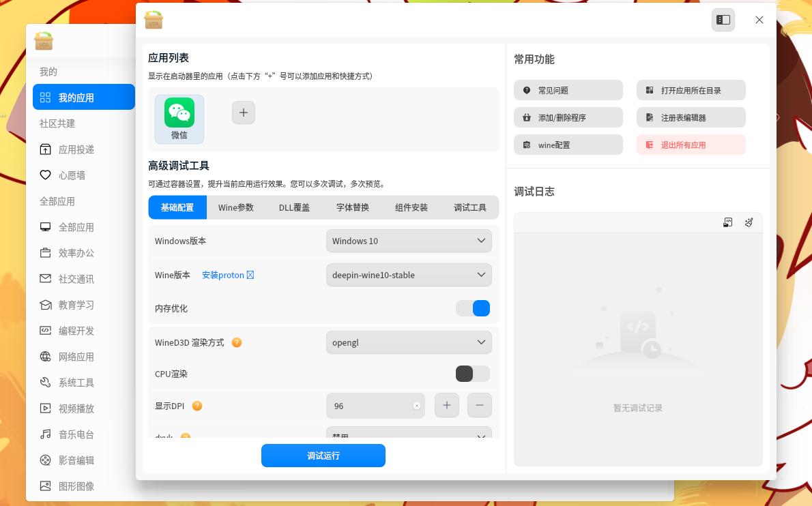Screen dimensions: 812x506
Task: Open 效率办公 category in sidebar
Action: coord(84,253)
